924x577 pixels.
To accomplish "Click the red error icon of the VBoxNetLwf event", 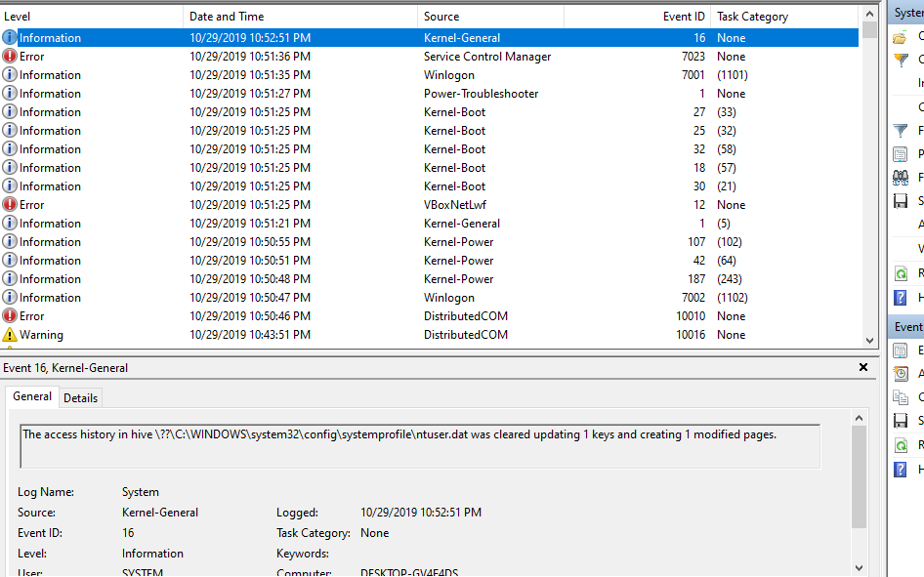I will point(10,205).
